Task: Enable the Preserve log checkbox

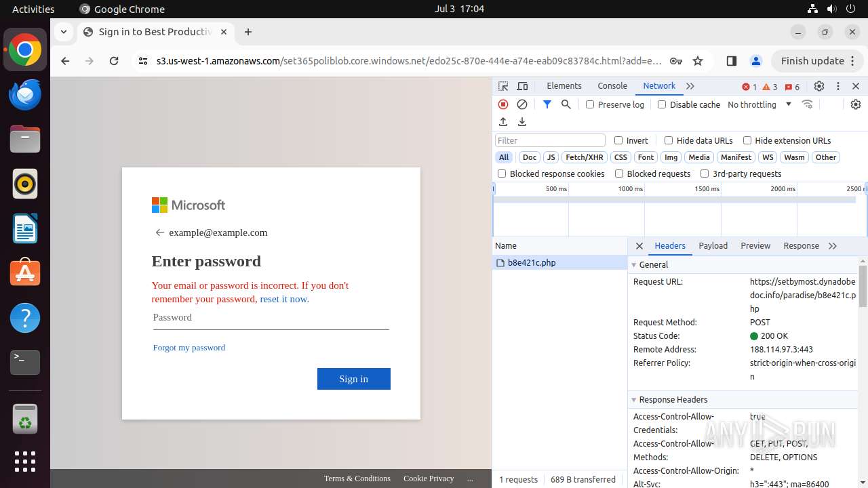Action: pos(590,104)
